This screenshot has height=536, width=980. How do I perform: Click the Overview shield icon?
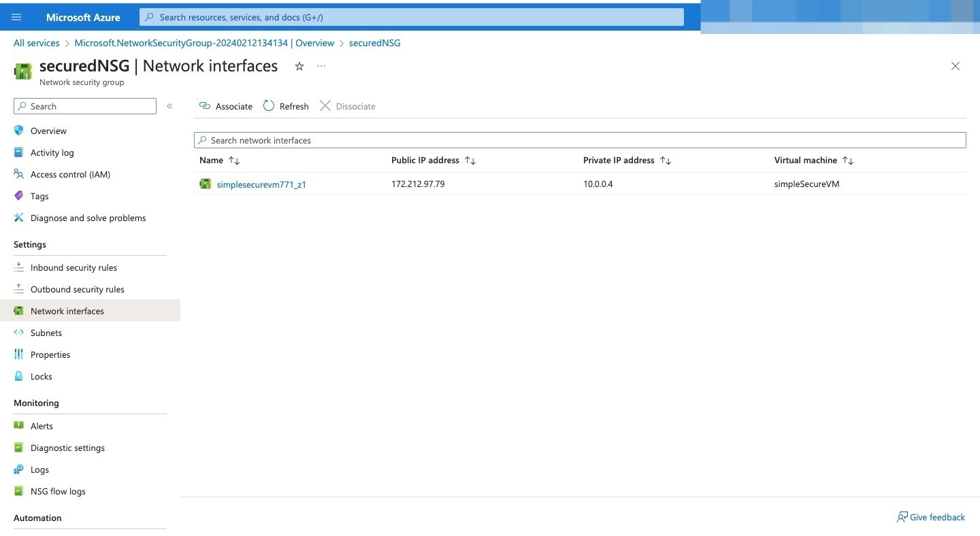click(18, 131)
